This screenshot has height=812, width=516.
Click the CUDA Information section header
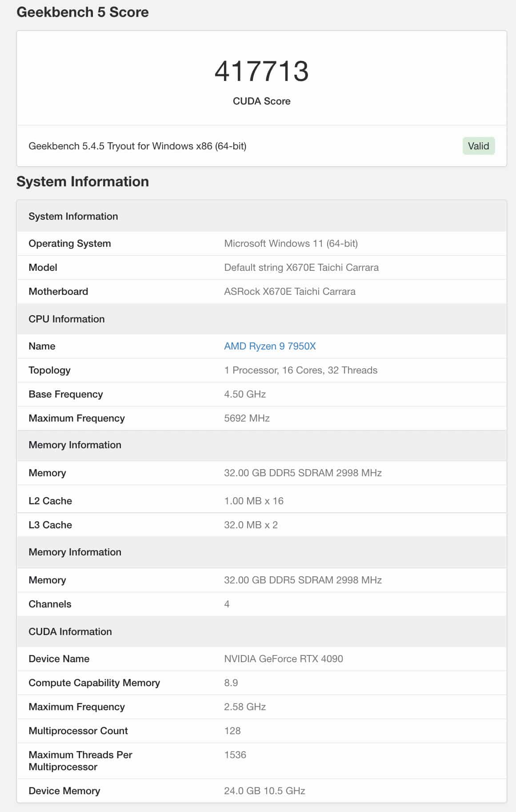pos(261,631)
